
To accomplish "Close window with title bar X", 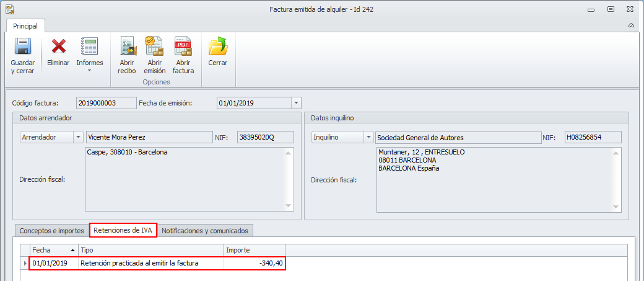I will coord(630,9).
